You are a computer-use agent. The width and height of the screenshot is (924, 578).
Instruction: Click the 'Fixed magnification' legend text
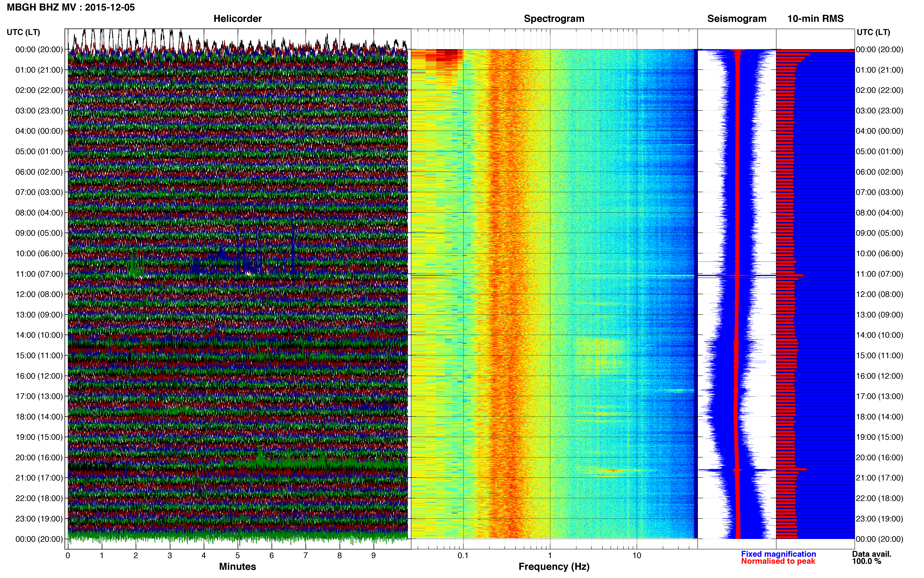coord(778,554)
